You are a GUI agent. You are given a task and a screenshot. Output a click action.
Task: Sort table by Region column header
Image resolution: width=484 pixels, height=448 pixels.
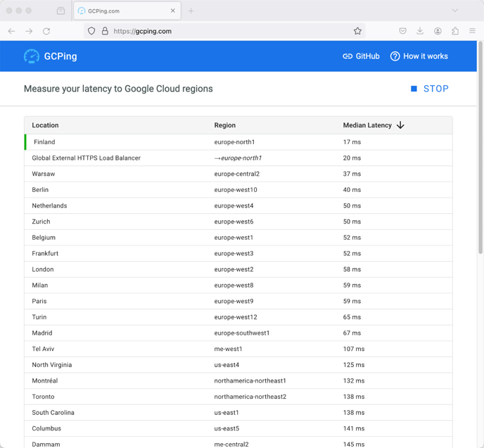(x=224, y=125)
